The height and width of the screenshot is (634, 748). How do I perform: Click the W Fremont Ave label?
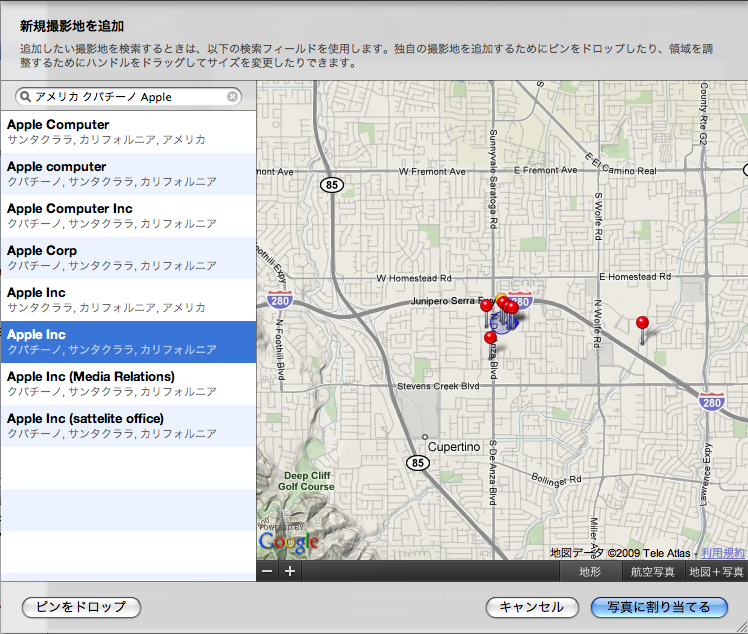432,172
